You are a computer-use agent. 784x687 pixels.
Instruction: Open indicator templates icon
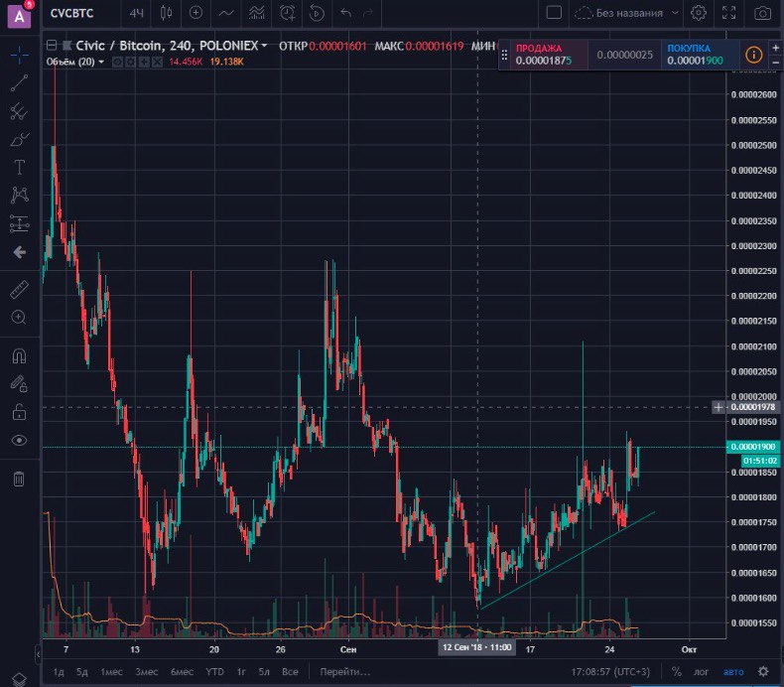pos(256,13)
